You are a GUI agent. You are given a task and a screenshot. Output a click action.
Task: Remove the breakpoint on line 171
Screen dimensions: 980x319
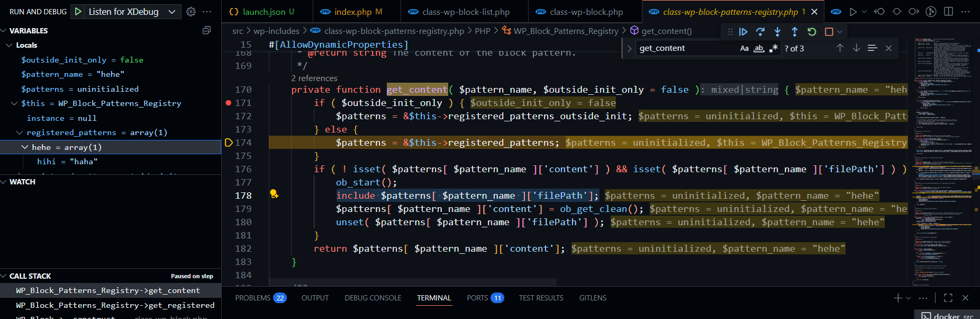pos(229,103)
